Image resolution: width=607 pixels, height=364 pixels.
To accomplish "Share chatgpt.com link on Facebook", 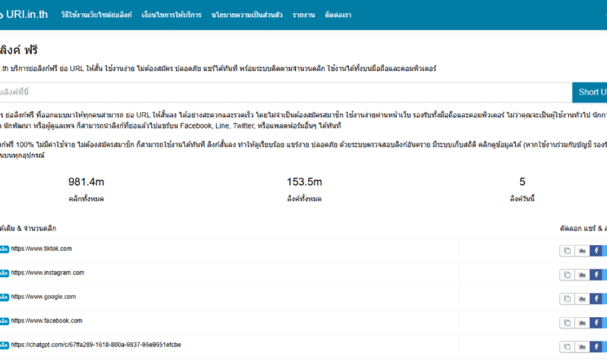I will (x=596, y=347).
